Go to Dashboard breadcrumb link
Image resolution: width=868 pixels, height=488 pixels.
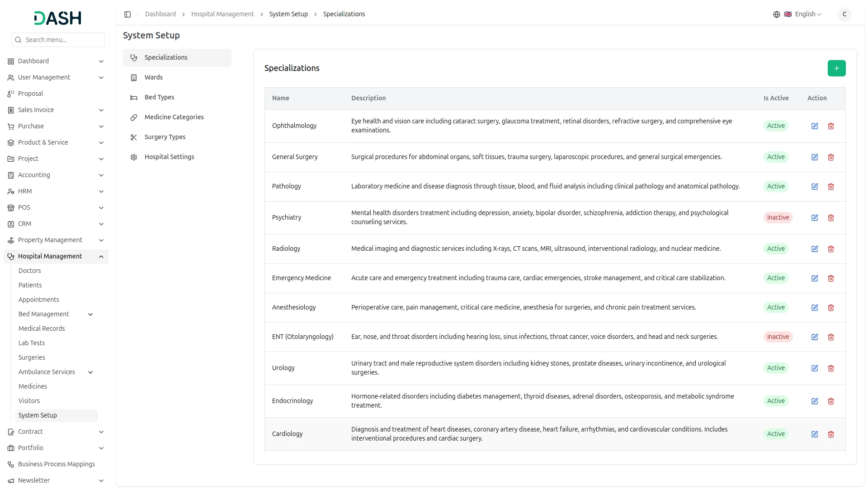(160, 14)
